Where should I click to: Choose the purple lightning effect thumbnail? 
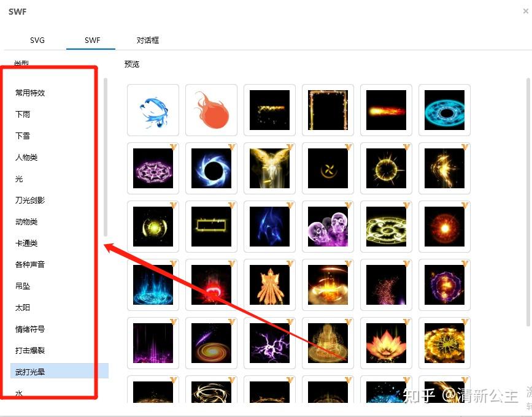pyautogui.click(x=270, y=343)
